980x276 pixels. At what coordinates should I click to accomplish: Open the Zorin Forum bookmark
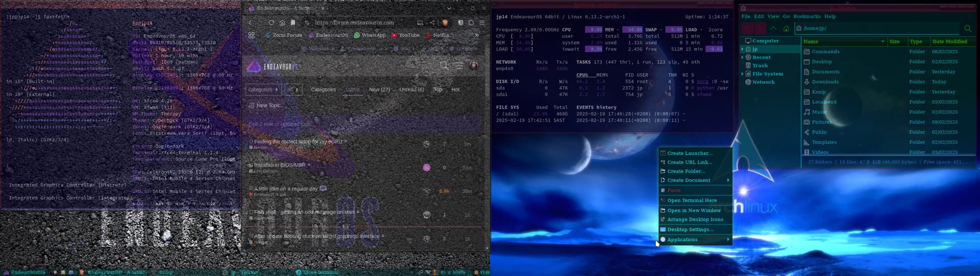point(284,35)
